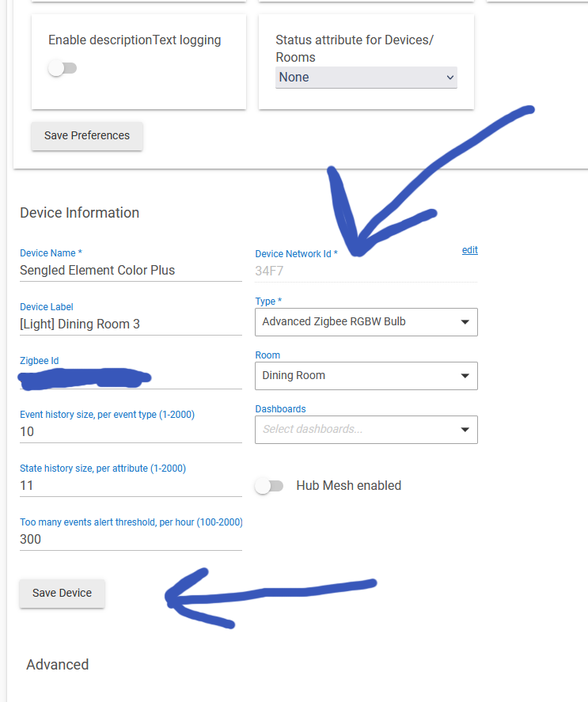Image resolution: width=588 pixels, height=702 pixels.
Task: Toggle Enable descriptionText logging switch
Action: 62,69
